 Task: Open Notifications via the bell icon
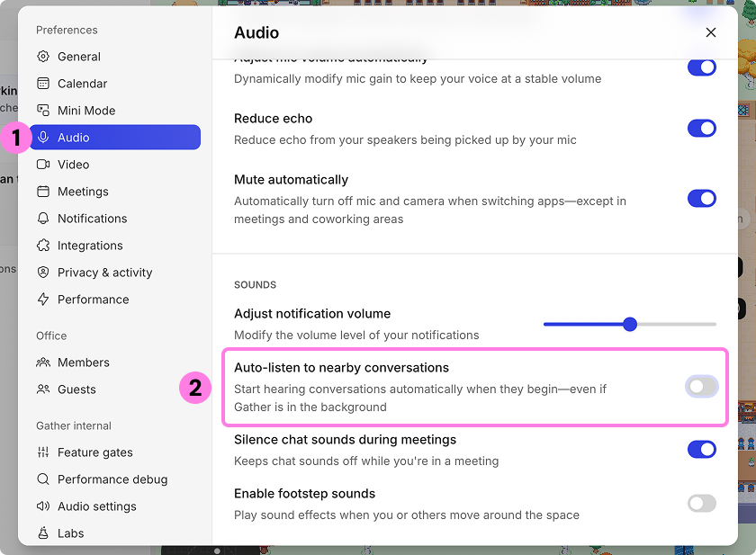(x=43, y=218)
